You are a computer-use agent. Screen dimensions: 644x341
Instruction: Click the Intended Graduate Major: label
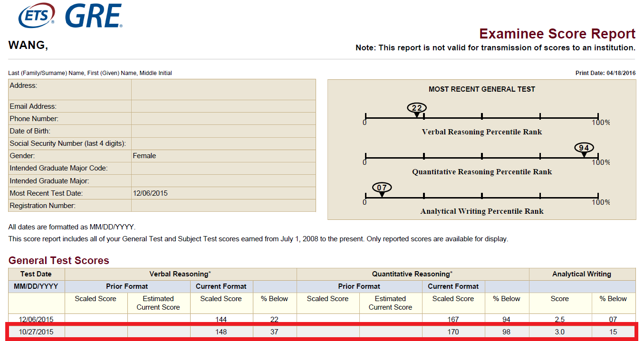(x=49, y=181)
